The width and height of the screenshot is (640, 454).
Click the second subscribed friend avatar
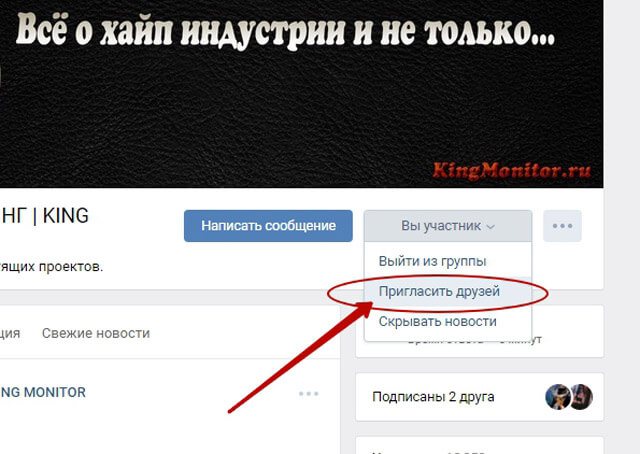pyautogui.click(x=581, y=396)
